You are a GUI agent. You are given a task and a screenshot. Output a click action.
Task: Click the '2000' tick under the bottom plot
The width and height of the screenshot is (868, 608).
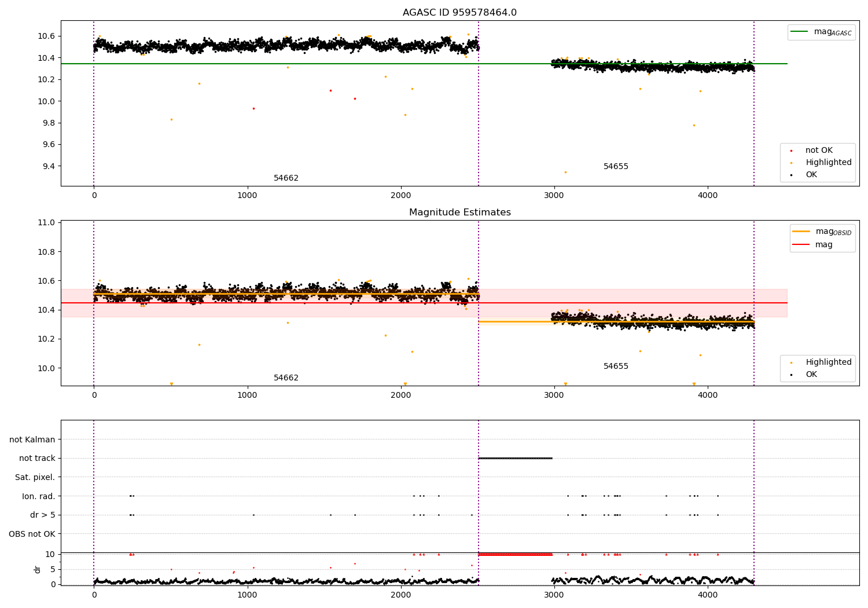point(401,595)
